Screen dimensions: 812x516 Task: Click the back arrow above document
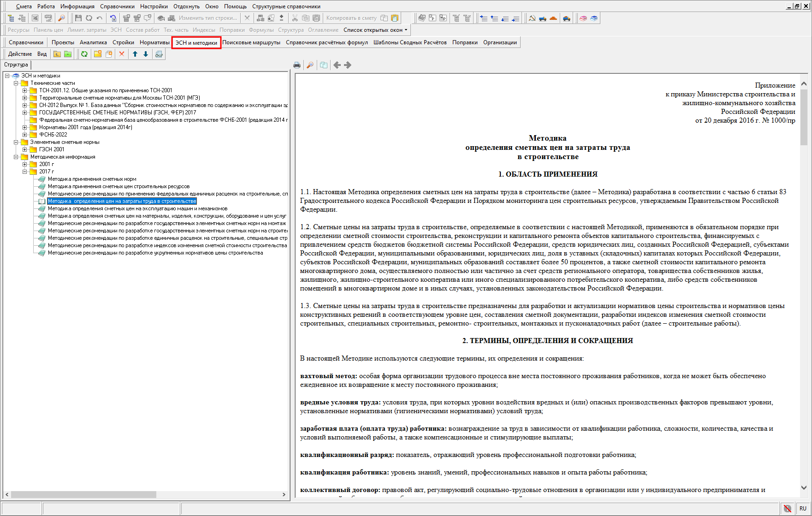pyautogui.click(x=337, y=65)
